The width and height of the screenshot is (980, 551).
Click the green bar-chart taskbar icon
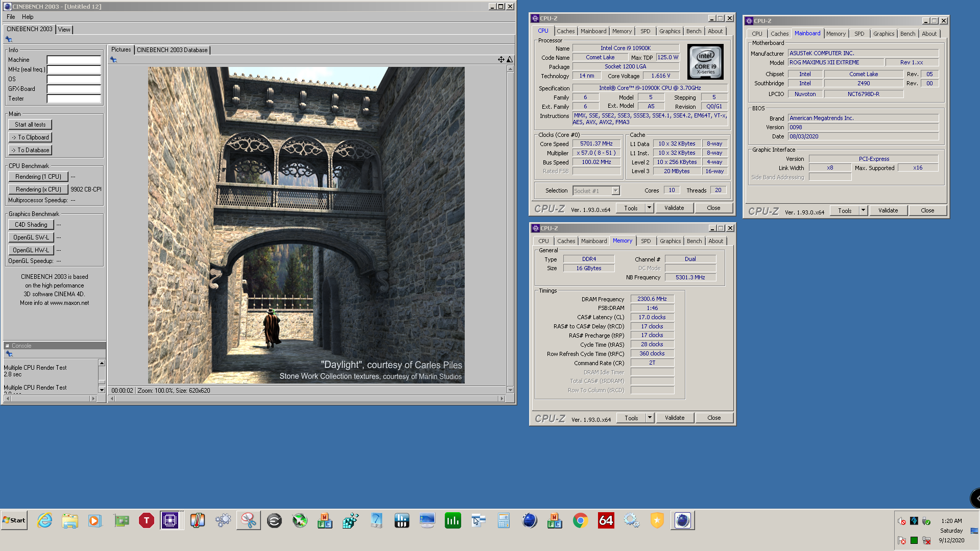[452, 520]
